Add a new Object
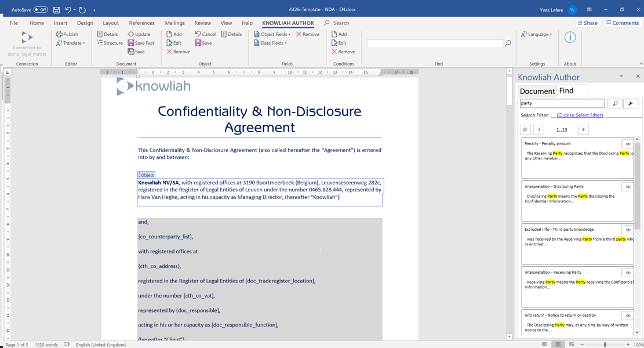The height and width of the screenshot is (348, 644). (x=174, y=34)
